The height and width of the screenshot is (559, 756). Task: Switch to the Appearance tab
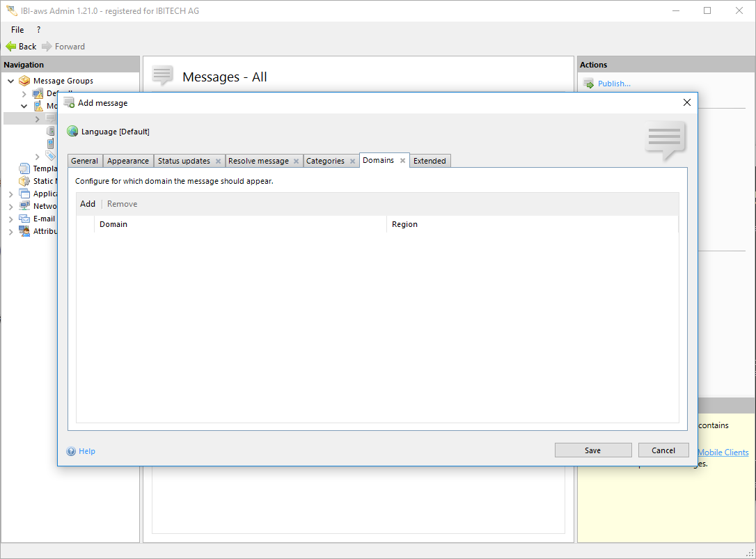[x=128, y=161]
